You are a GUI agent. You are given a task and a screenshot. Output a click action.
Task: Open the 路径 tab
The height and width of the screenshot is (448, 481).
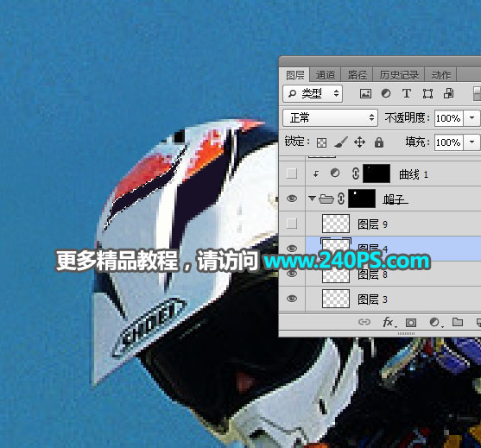coord(357,75)
